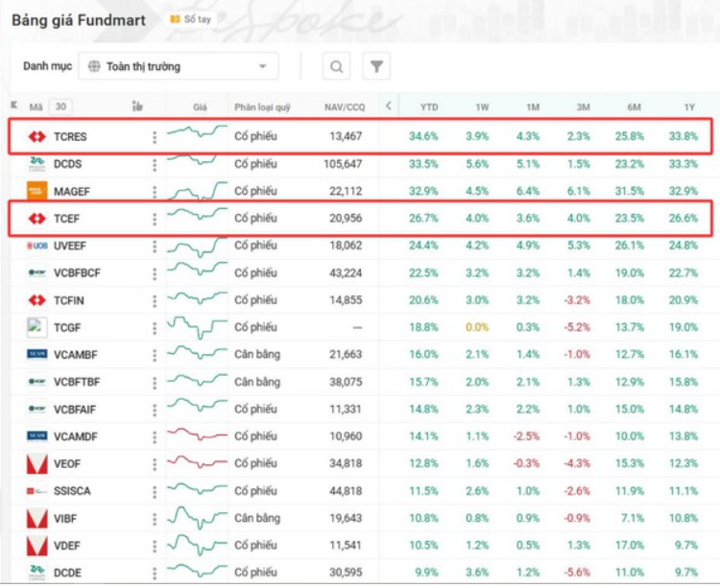Click TCGF 1W value 0.0%

click(477, 327)
